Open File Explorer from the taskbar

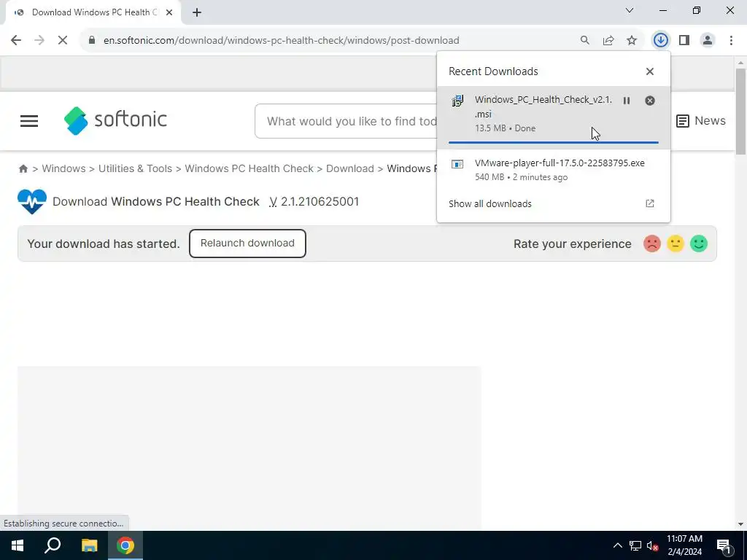(x=89, y=545)
